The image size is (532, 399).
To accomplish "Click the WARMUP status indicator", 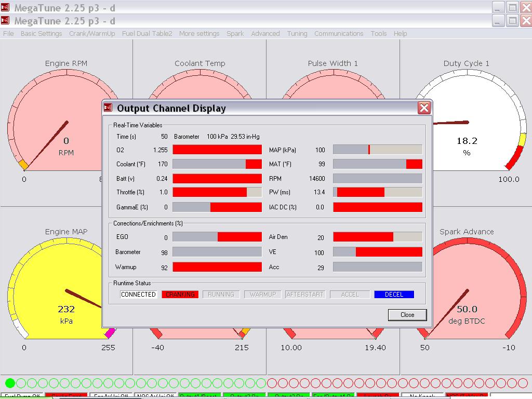I will 262,295.
